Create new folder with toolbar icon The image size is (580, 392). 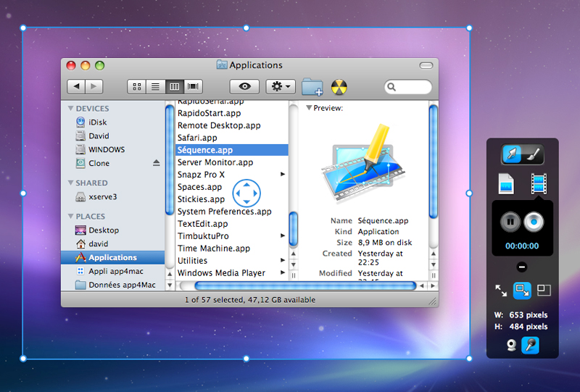coord(312,86)
